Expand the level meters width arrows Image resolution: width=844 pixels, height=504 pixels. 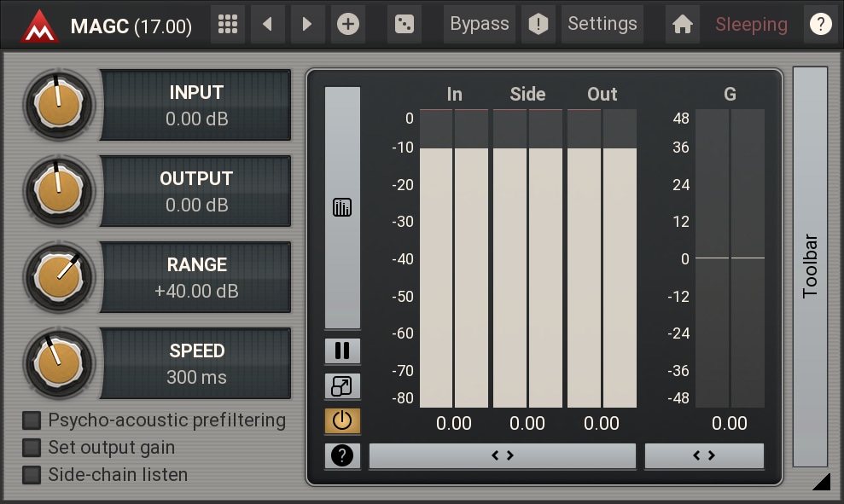click(x=503, y=455)
